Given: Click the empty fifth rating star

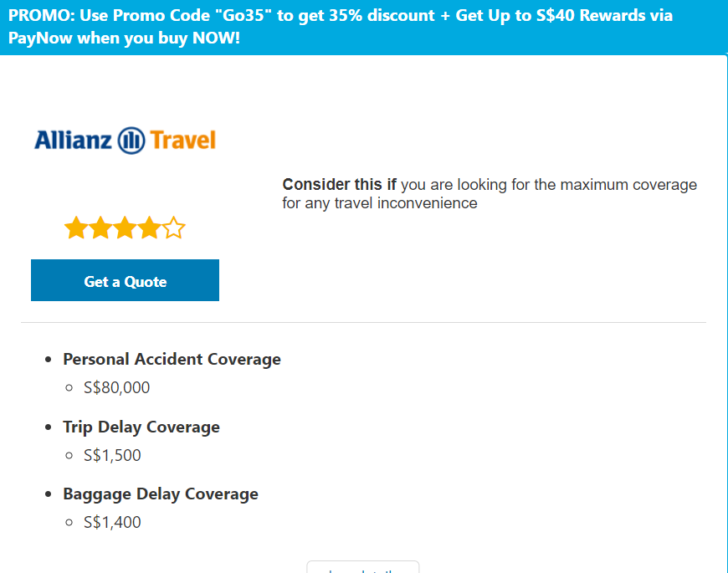Looking at the screenshot, I should click(x=173, y=228).
